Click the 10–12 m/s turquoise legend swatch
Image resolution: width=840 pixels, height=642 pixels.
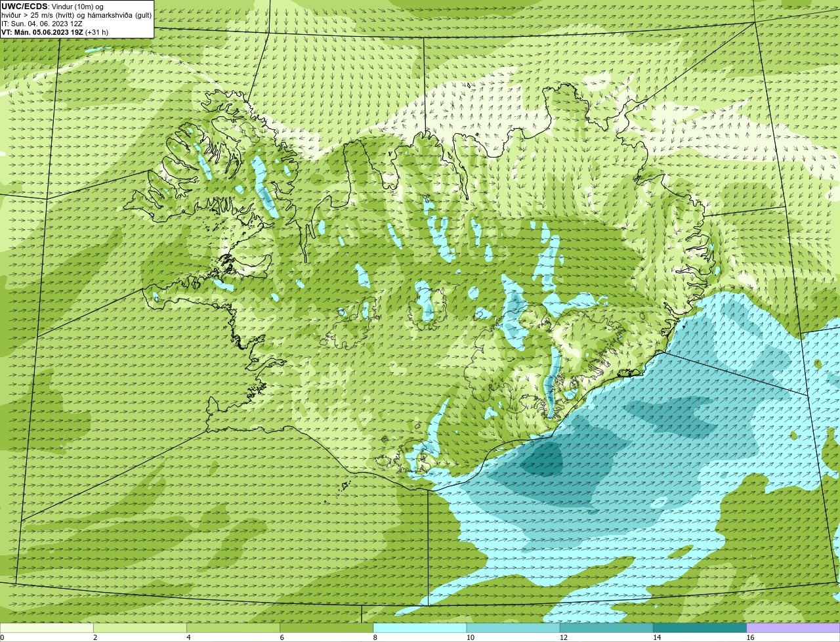513,628
